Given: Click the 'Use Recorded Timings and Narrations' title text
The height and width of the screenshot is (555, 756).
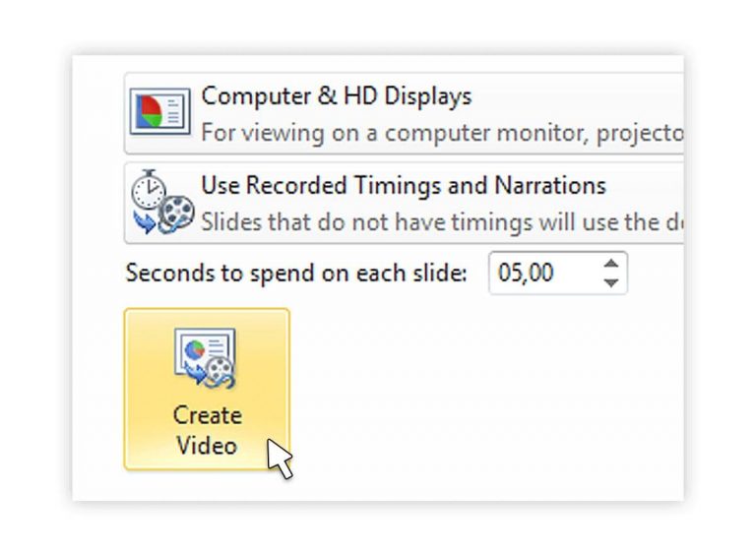Looking at the screenshot, I should pos(403,185).
